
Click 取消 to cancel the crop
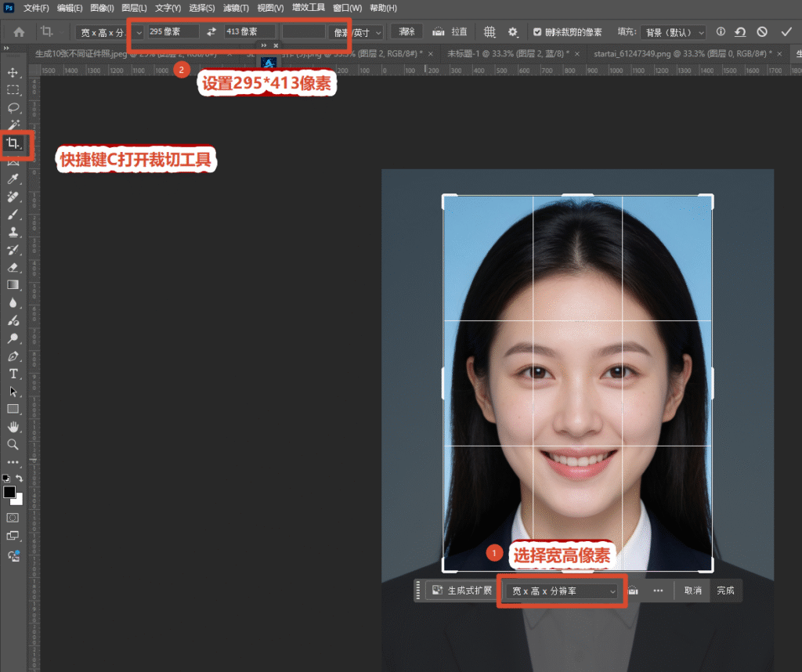tap(692, 591)
